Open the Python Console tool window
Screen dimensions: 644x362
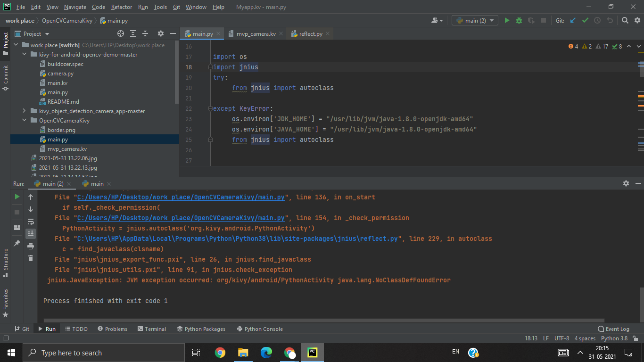coord(260,329)
